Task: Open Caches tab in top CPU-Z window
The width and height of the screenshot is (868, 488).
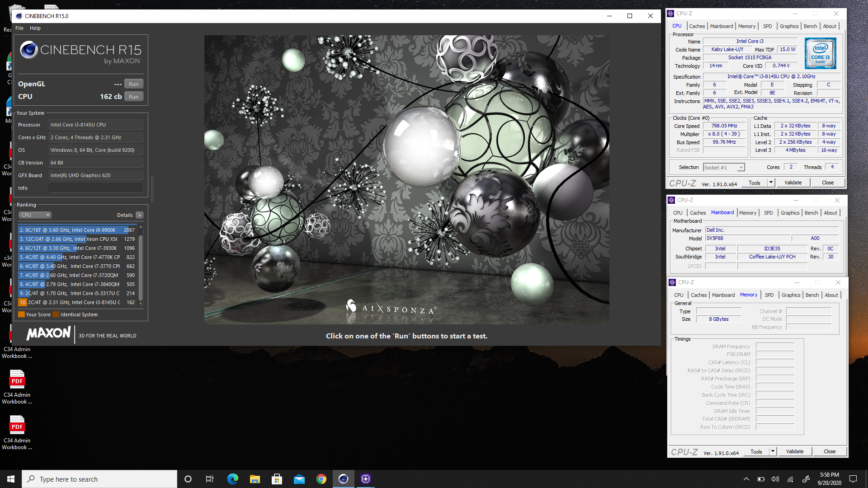Action: (x=697, y=26)
